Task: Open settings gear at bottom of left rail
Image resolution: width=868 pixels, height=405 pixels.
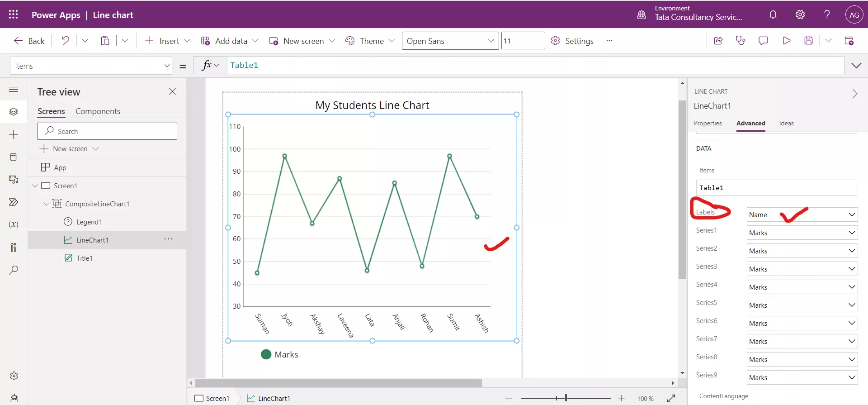Action: coord(14,376)
